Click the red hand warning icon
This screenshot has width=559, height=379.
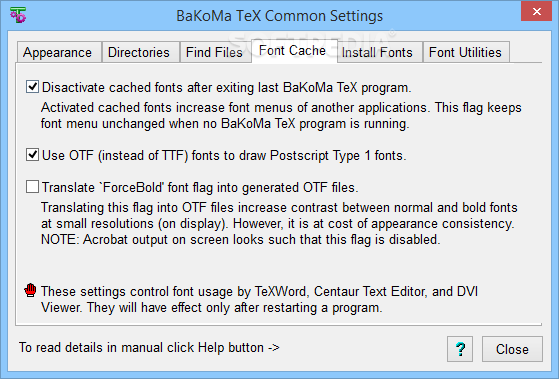[x=30, y=291]
